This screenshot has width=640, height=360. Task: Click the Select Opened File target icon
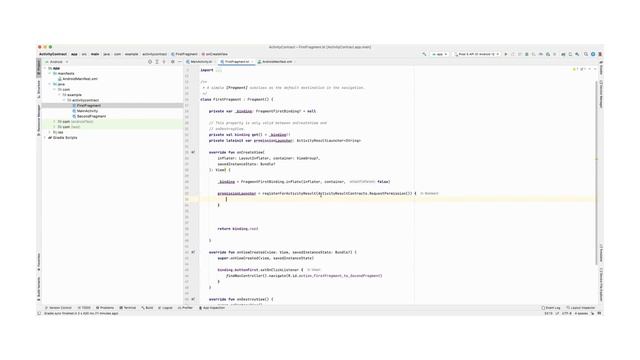click(150, 62)
